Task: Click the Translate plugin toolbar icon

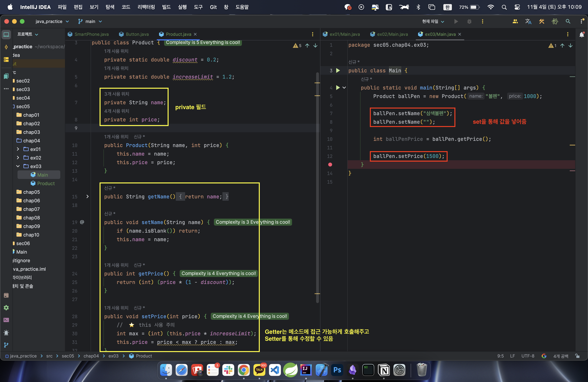Action: click(528, 22)
